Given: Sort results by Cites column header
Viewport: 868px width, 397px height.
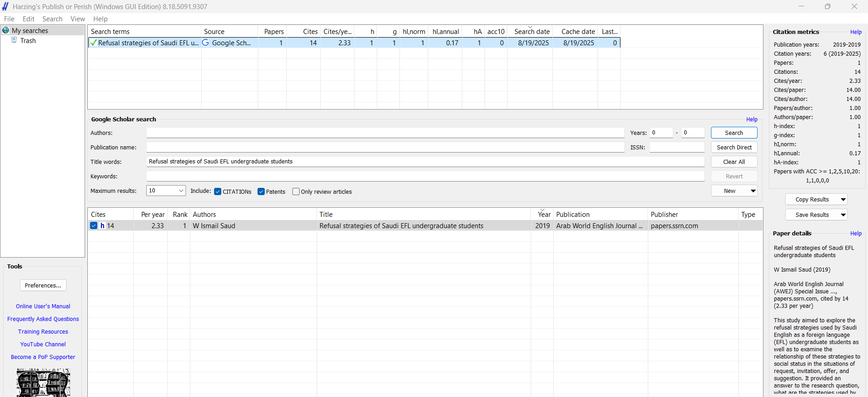Looking at the screenshot, I should (110, 214).
